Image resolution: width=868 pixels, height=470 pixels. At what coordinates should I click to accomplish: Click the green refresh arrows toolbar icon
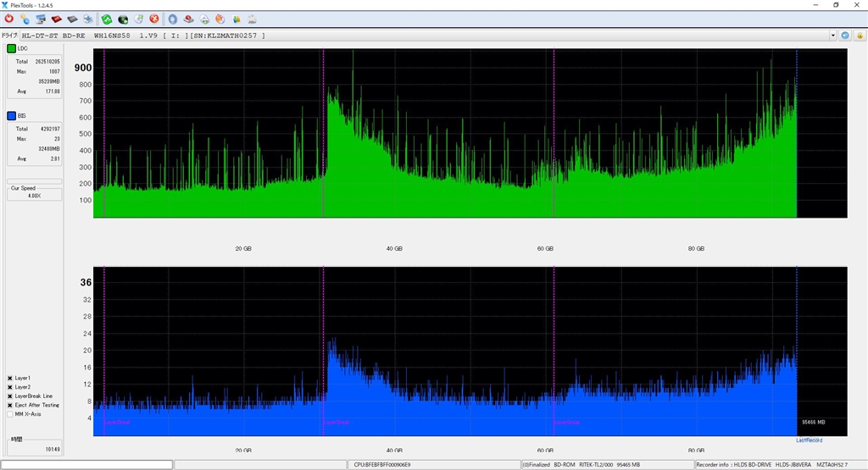[x=106, y=19]
